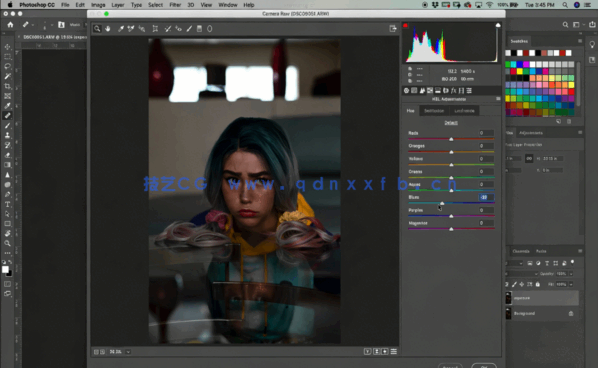Click the Magentas hue slider handle

coord(451,229)
